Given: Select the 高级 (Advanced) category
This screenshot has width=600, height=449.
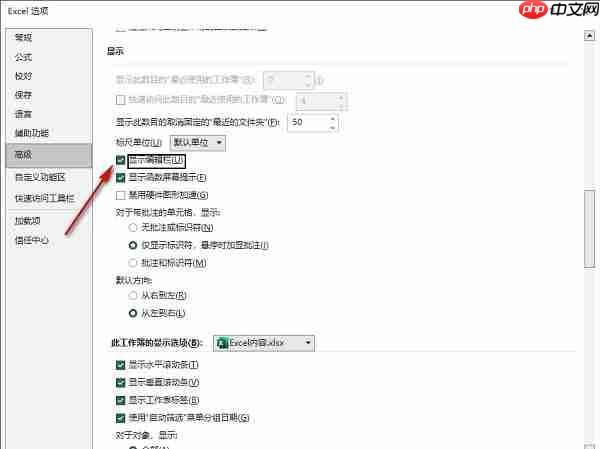Looking at the screenshot, I should (49, 155).
